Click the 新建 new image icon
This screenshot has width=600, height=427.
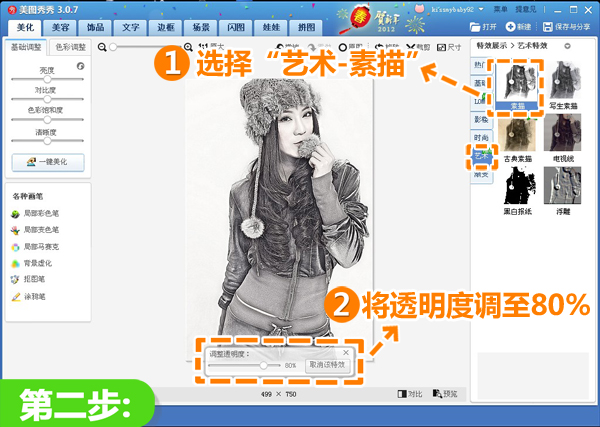click(x=510, y=26)
